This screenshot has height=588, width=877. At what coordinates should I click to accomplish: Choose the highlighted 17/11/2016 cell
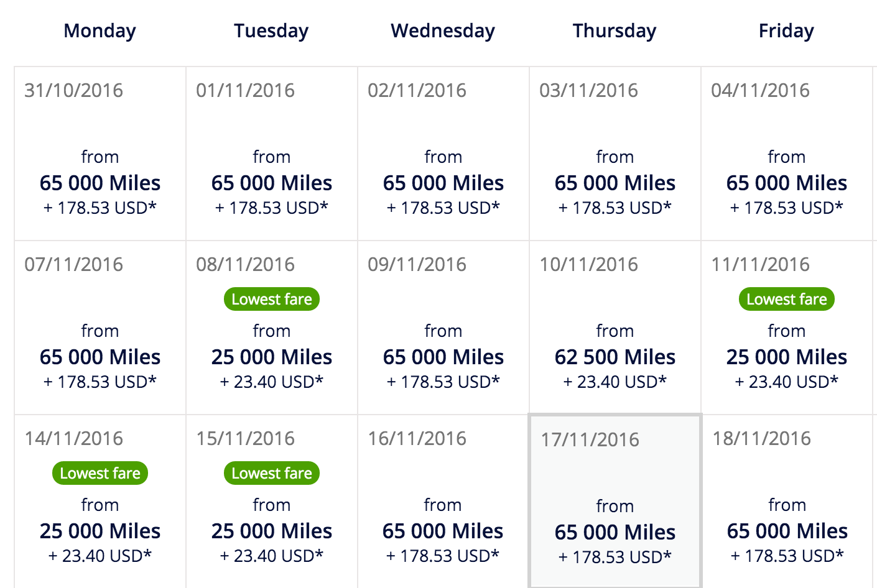coord(615,502)
